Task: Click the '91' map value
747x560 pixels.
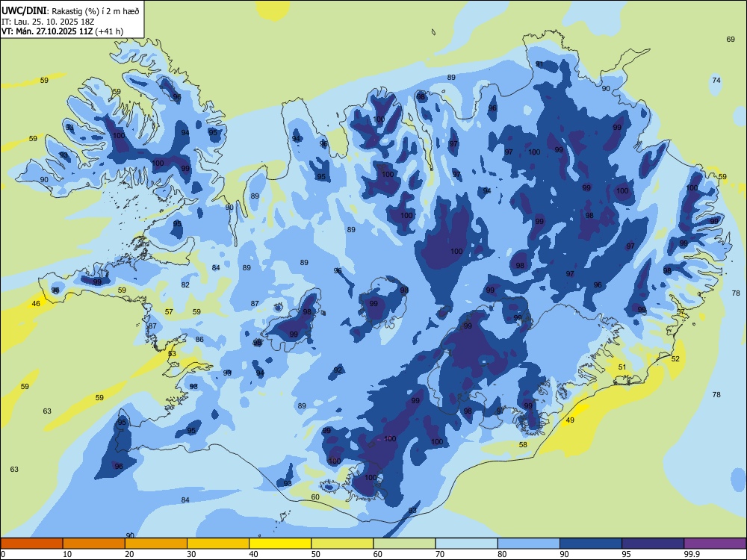Action: tap(539, 63)
